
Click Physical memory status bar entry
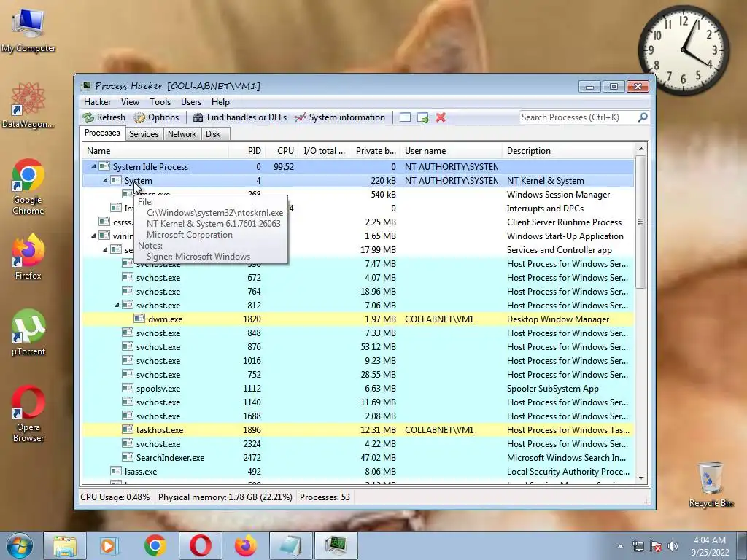[225, 497]
